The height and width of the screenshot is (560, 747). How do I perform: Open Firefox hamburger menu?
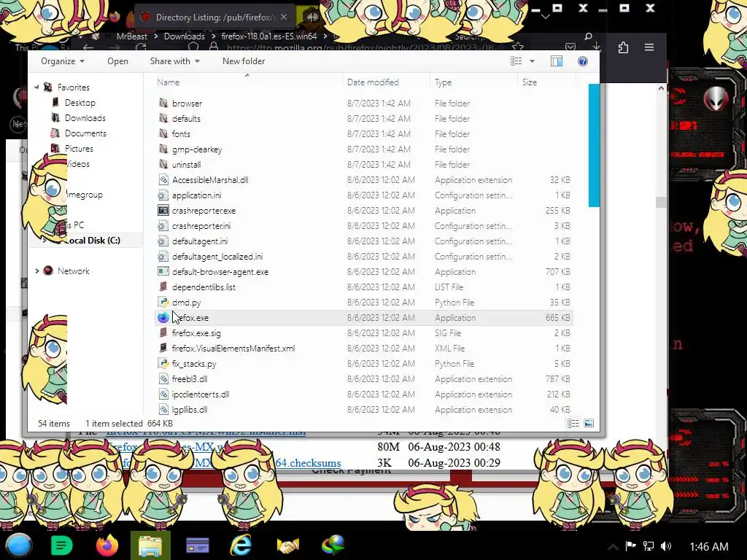click(x=649, y=47)
